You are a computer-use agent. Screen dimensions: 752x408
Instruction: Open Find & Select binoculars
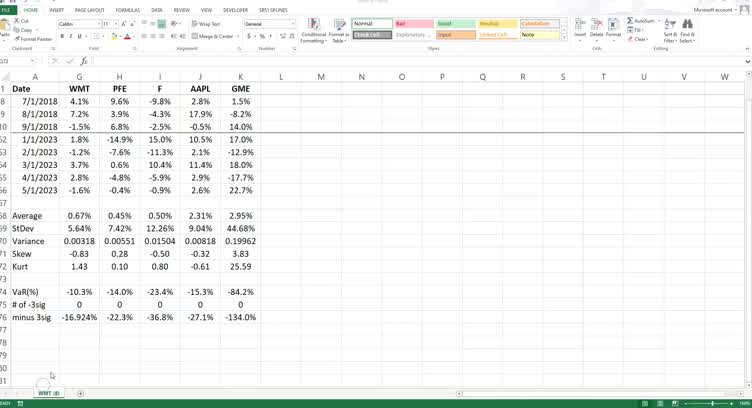(x=687, y=31)
